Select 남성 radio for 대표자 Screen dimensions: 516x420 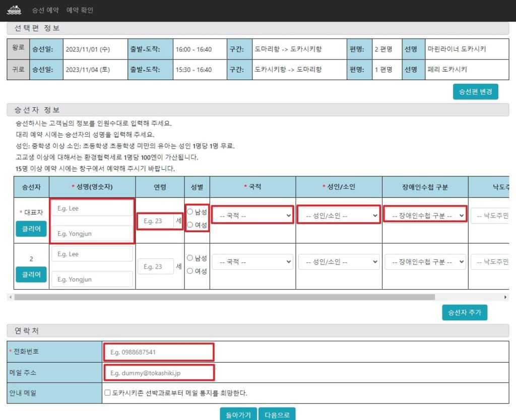190,212
